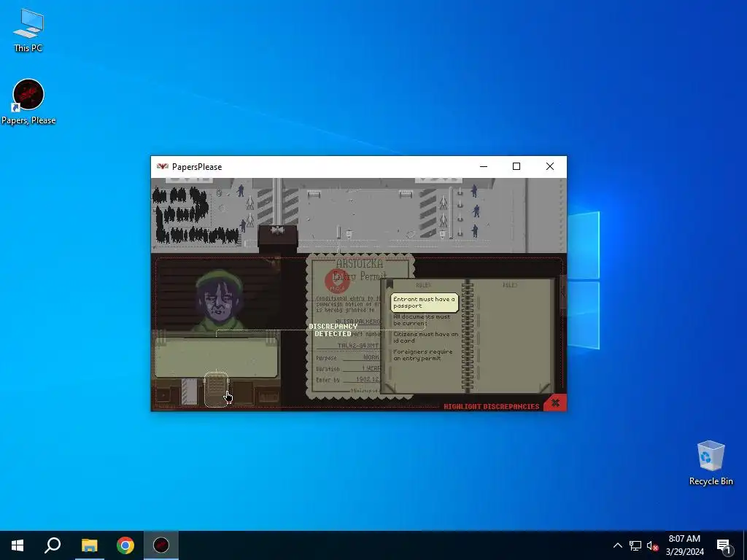Image resolution: width=747 pixels, height=560 pixels.
Task: Launch Google Chrome from taskbar
Action: pyautogui.click(x=125, y=545)
